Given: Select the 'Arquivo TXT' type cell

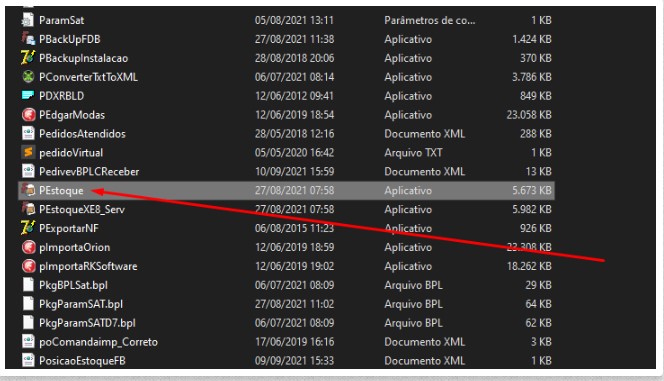Looking at the screenshot, I should click(x=413, y=152).
